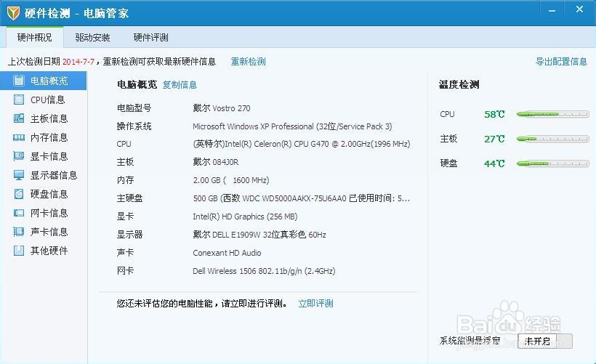Click the 网卡信息 network card icon
596x364 pixels.
point(19,213)
